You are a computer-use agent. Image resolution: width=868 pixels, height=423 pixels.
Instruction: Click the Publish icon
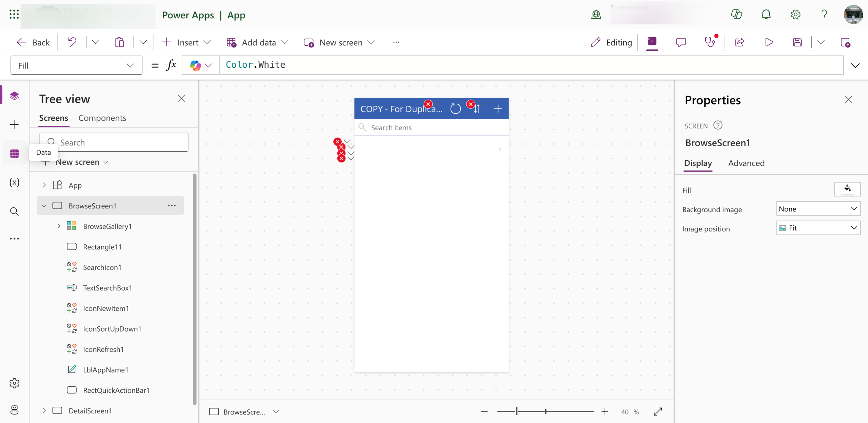click(845, 42)
